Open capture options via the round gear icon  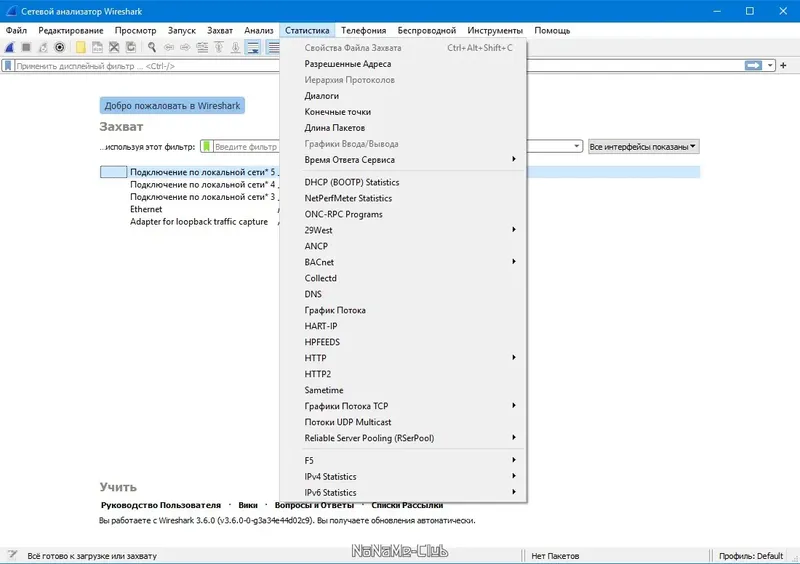tap(60, 47)
